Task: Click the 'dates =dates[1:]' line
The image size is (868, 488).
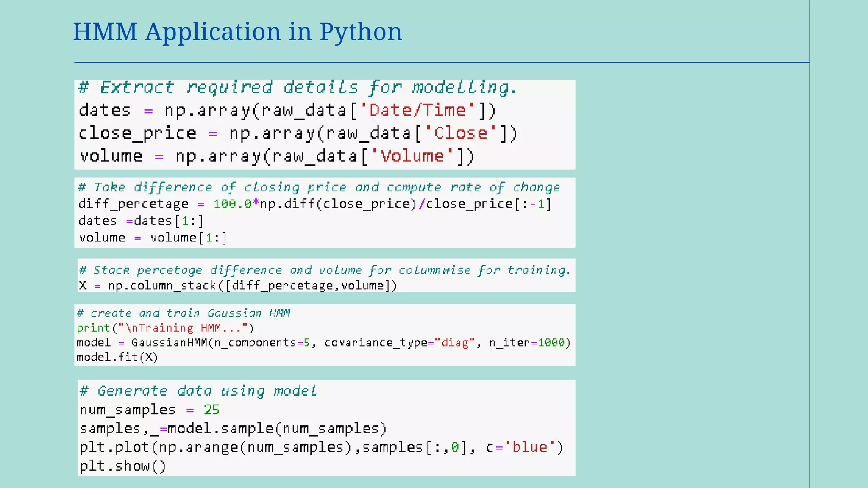Action: 141,221
